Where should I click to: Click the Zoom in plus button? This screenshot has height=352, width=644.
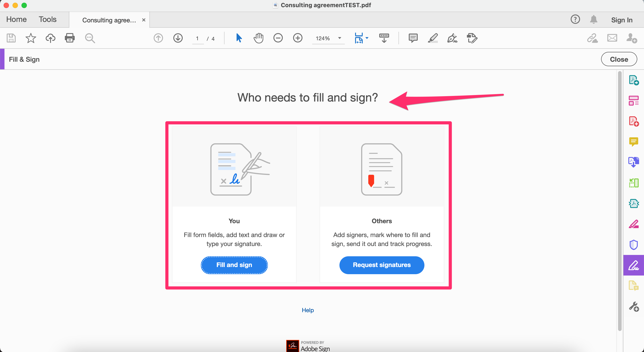297,38
